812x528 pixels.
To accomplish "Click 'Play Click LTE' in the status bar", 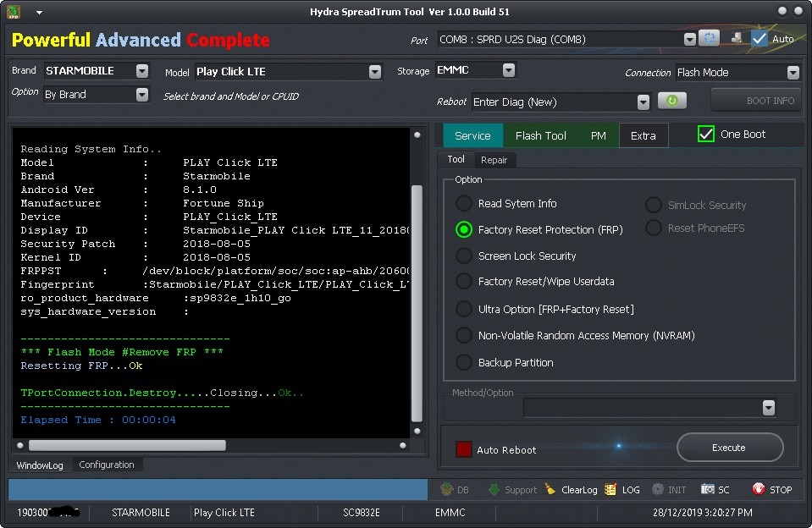I will coord(224,513).
